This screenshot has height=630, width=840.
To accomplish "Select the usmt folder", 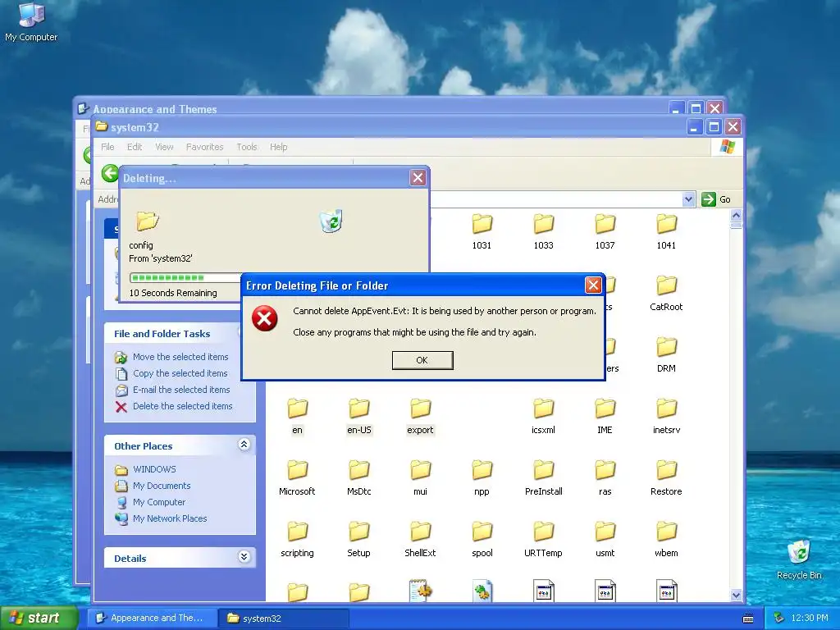I will [x=605, y=540].
